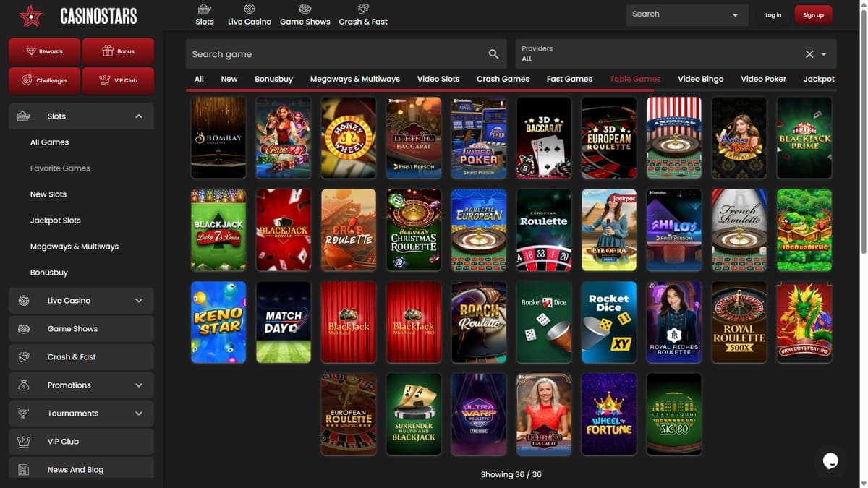The width and height of the screenshot is (868, 488).
Task: Open Favorite Games in the sidebar
Action: 60,168
